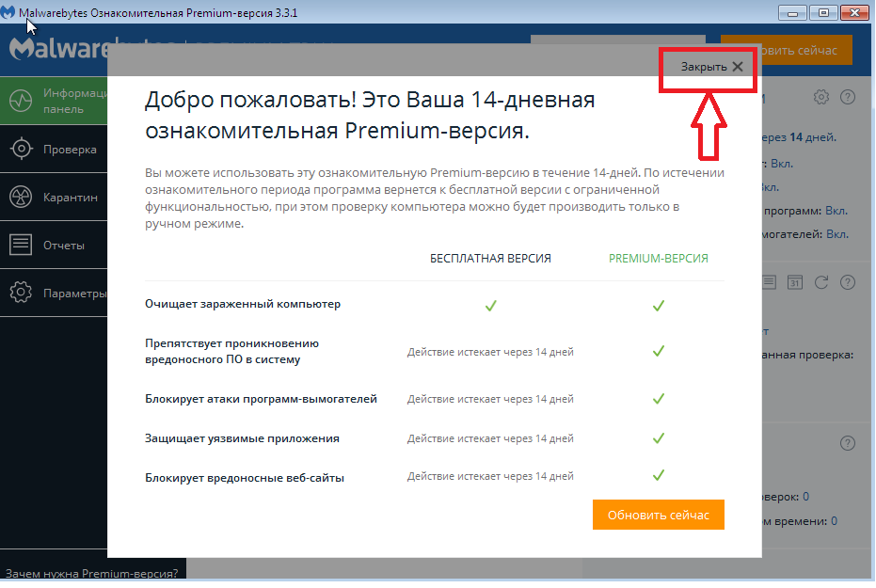Click the Malwarebytes logo icon in title bar
Viewport: 876px width, 588px height.
coord(8,12)
